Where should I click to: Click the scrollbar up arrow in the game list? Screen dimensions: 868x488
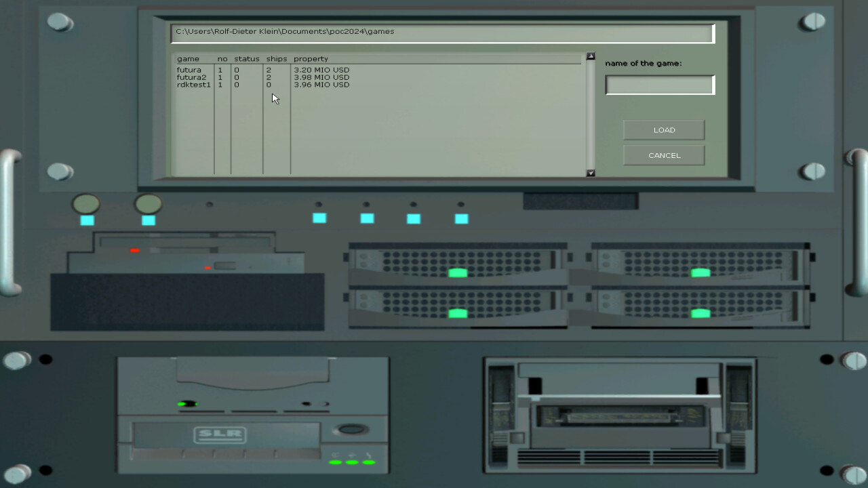pyautogui.click(x=589, y=57)
